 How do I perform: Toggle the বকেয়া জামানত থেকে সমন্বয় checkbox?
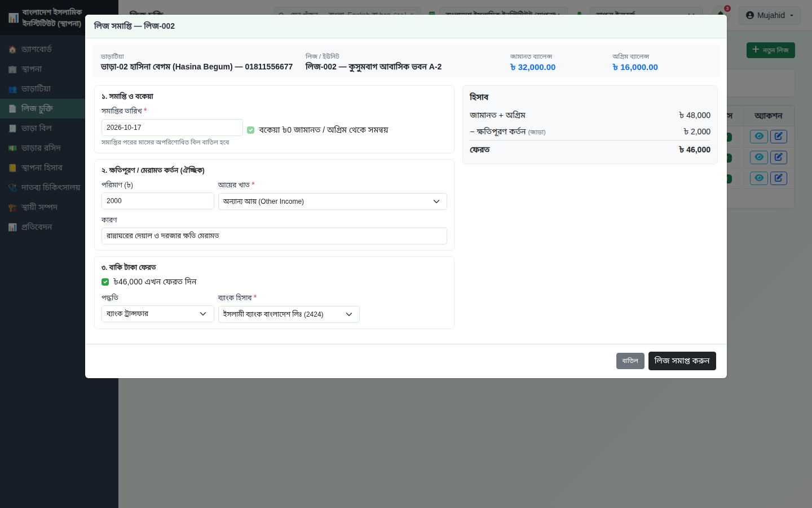coord(251,130)
